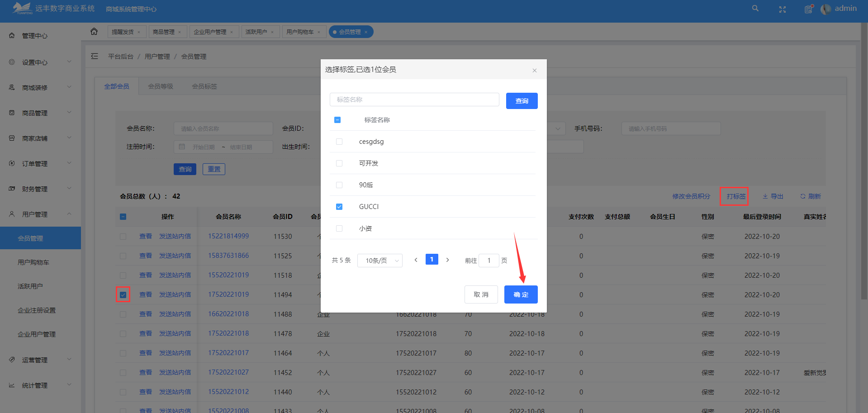
Task: Collapse sidebar with the menu fold icon
Action: tap(95, 56)
